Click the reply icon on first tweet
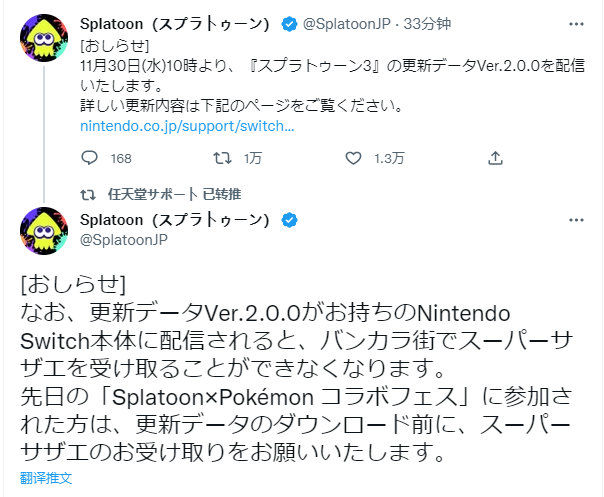This screenshot has height=497, width=604. (x=89, y=158)
